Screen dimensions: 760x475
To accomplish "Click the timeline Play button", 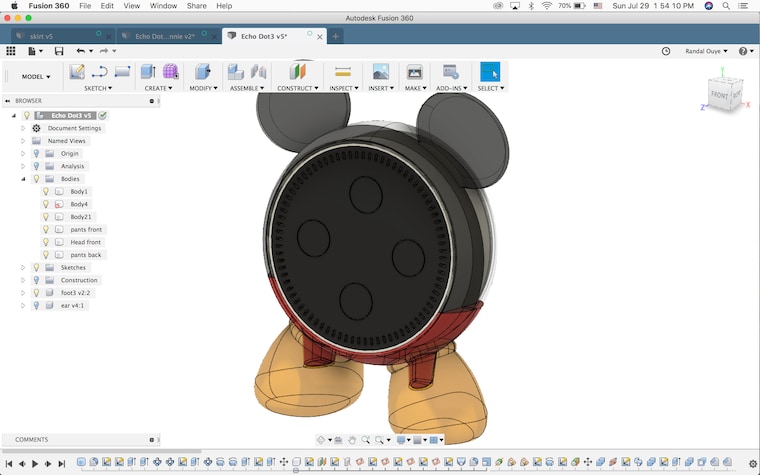I will click(x=35, y=464).
